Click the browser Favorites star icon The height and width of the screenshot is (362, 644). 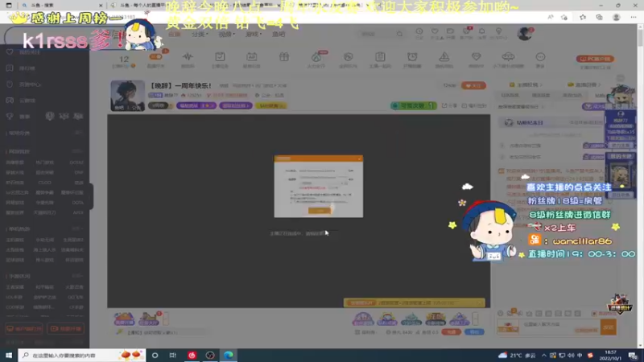tap(582, 17)
